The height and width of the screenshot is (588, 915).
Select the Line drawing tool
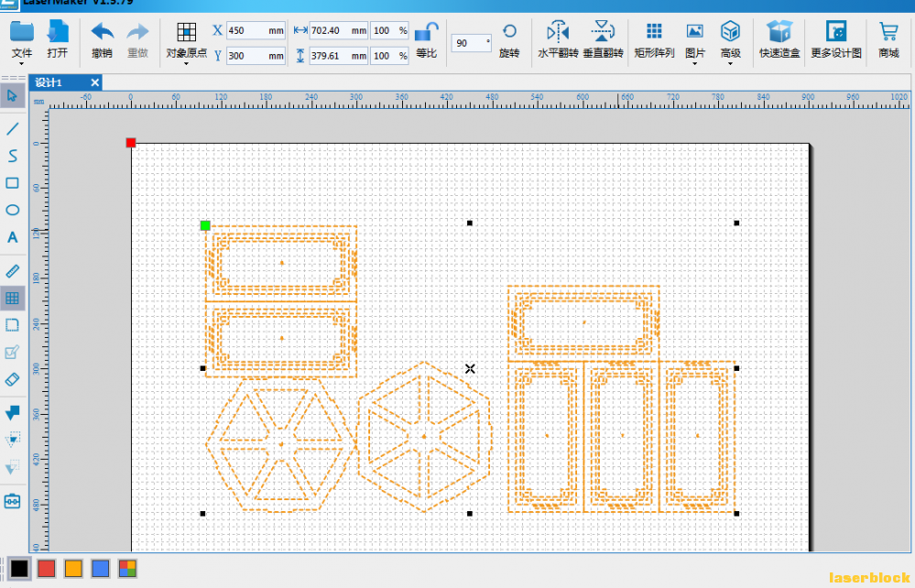point(12,128)
